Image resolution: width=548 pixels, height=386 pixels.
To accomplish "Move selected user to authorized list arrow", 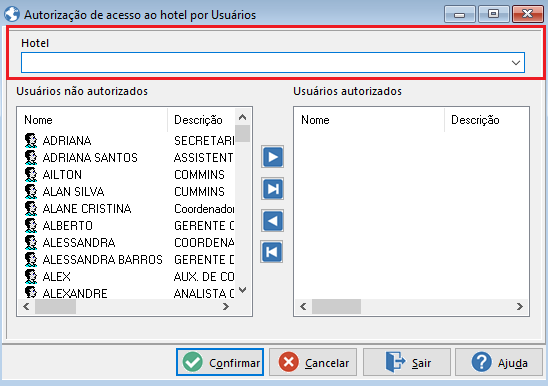I will tap(273, 157).
